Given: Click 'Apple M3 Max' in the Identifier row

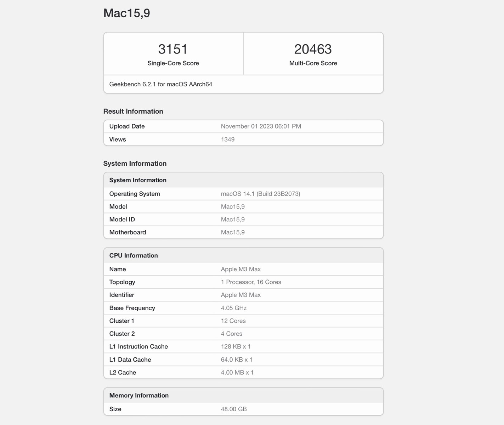Looking at the screenshot, I should 241,295.
